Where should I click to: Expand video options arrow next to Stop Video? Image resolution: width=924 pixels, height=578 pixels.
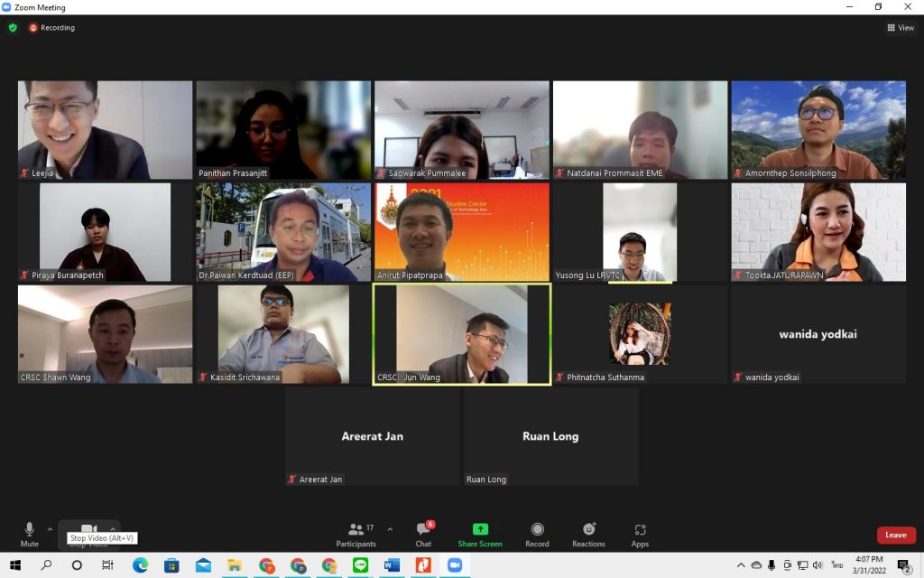pyautogui.click(x=113, y=529)
